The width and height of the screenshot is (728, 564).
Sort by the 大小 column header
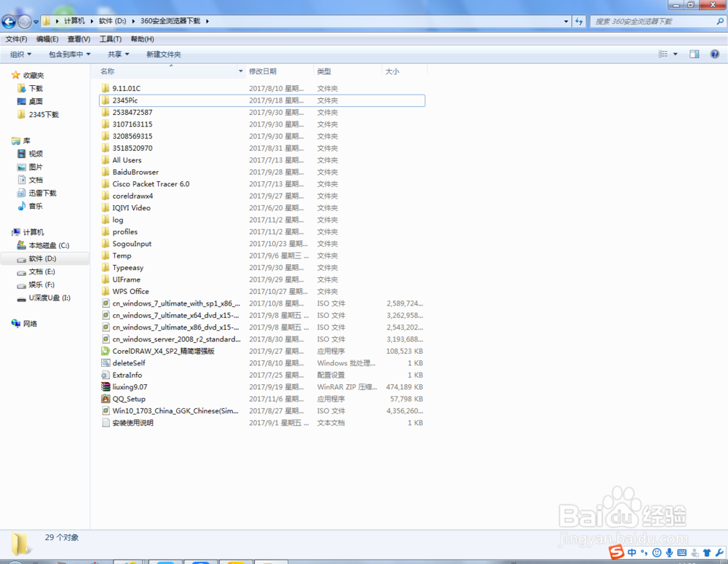pos(392,71)
